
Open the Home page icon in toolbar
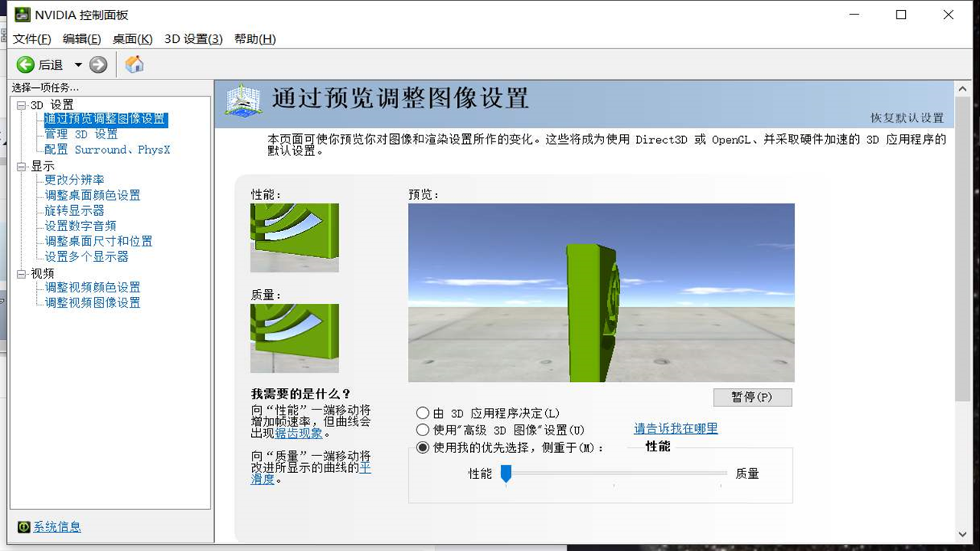click(135, 64)
